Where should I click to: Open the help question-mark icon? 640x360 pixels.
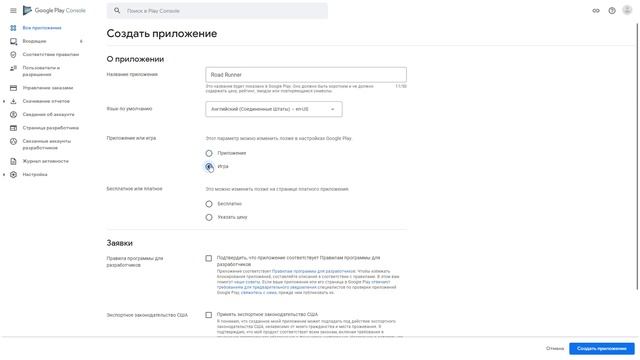tap(612, 11)
